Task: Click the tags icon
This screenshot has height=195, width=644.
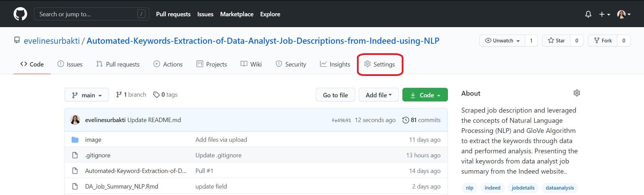Action: [x=156, y=95]
